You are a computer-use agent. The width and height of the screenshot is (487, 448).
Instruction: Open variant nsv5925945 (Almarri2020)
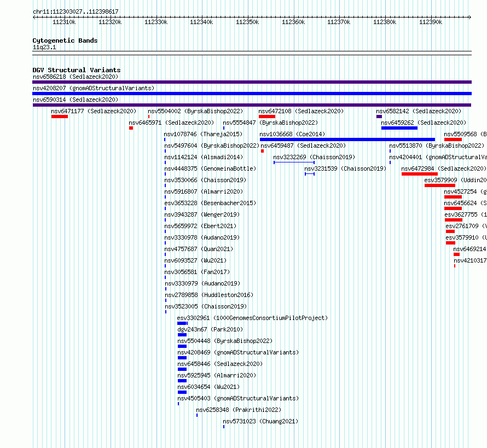pos(217,375)
